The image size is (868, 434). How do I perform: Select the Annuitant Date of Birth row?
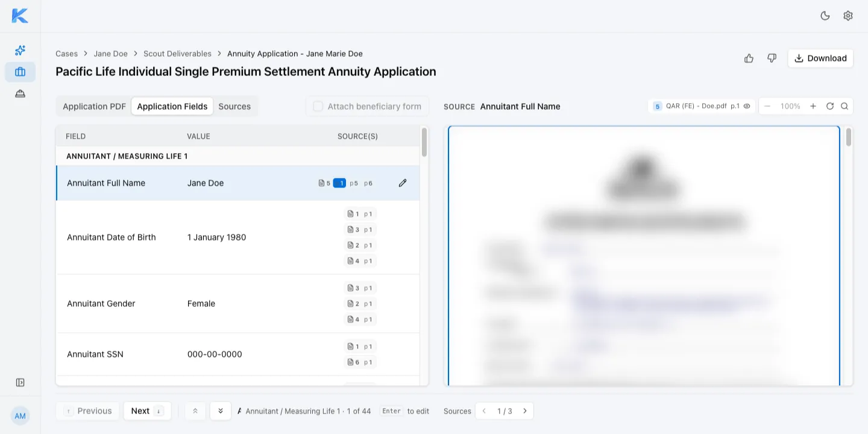[x=237, y=237]
